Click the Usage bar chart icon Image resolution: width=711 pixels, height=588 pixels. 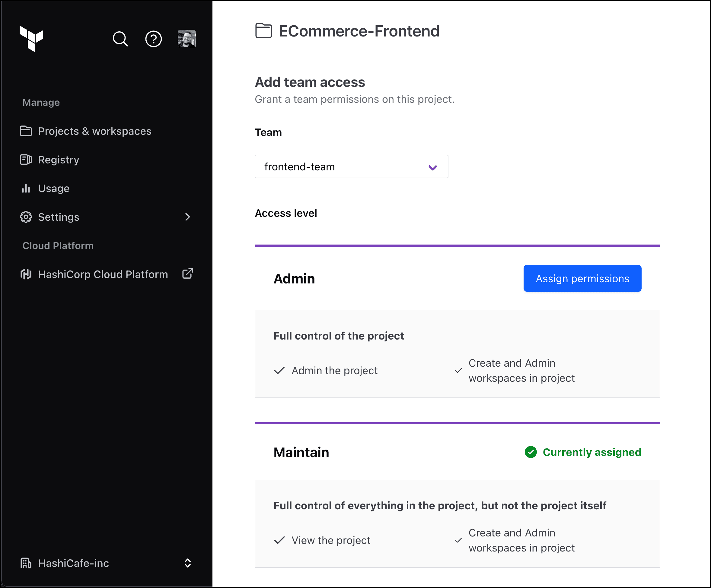pyautogui.click(x=26, y=188)
